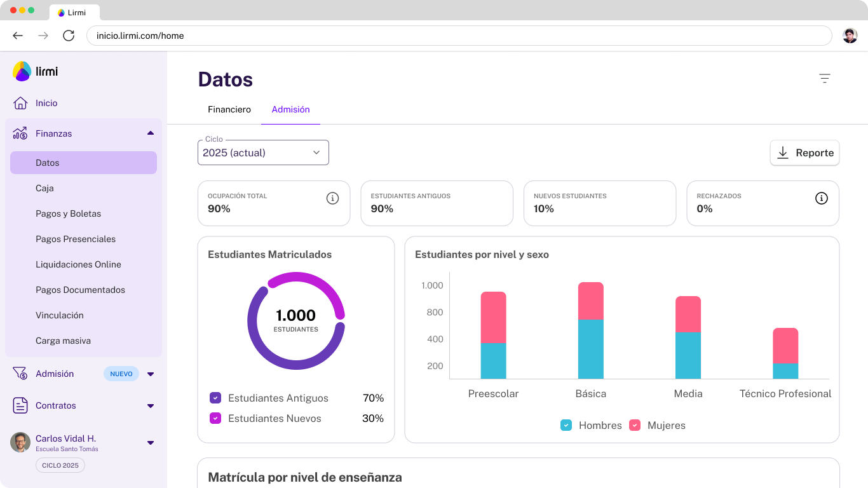
Task: Click Carlos Vidal H. avatar photo
Action: point(20,442)
